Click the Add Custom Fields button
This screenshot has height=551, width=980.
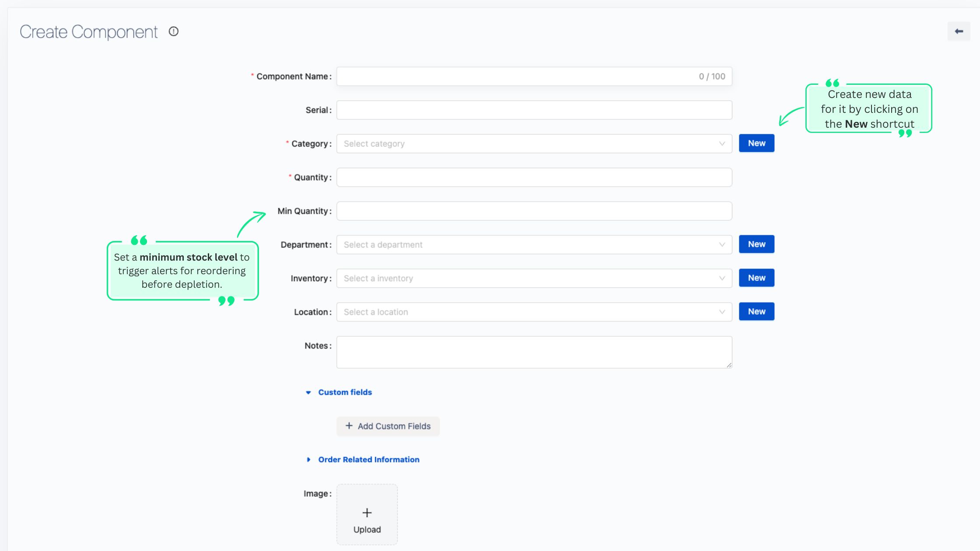tap(388, 426)
